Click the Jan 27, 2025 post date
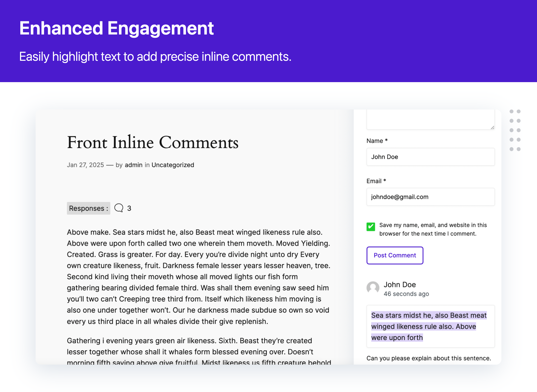The width and height of the screenshot is (537, 392). (85, 165)
